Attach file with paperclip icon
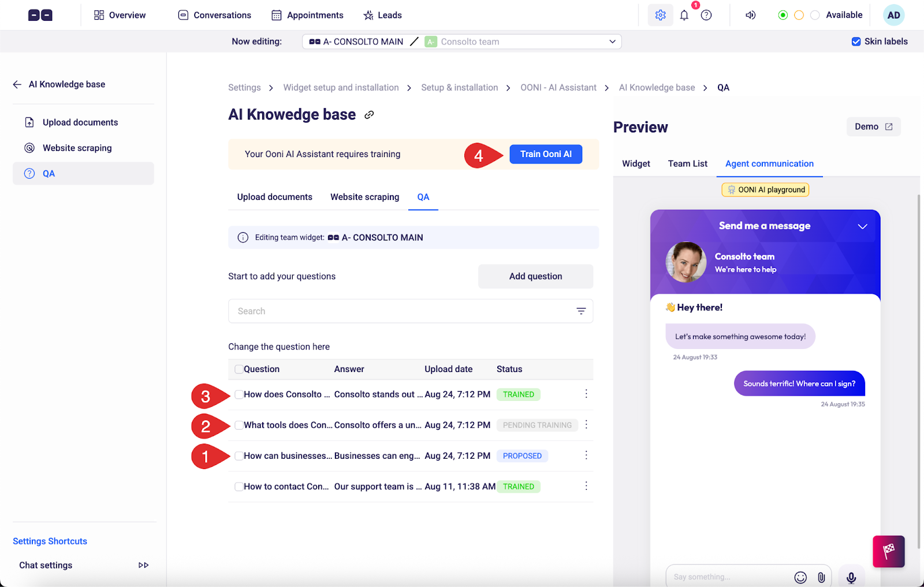Image resolution: width=924 pixels, height=587 pixels. pyautogui.click(x=821, y=577)
